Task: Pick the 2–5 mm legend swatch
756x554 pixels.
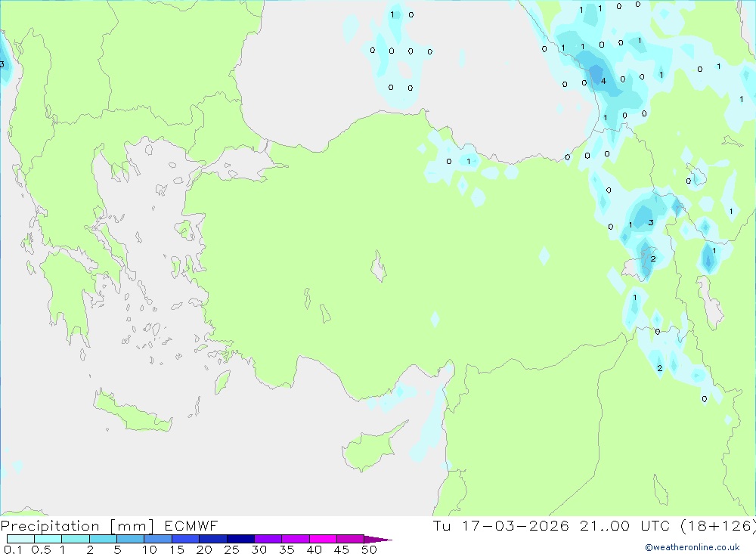Action: (x=103, y=539)
